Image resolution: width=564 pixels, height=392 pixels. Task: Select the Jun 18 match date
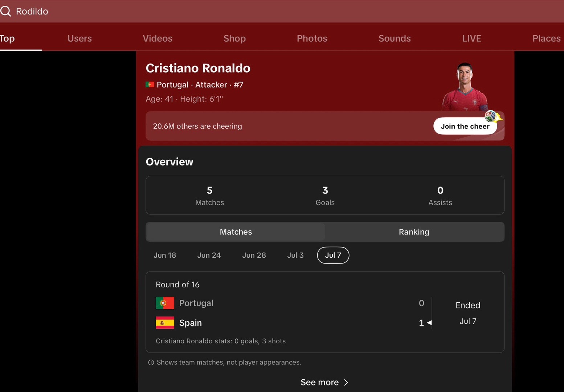165,255
